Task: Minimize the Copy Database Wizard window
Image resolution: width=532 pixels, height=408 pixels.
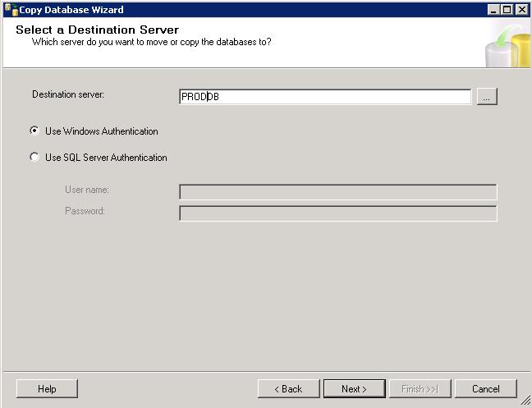Action: (x=493, y=10)
